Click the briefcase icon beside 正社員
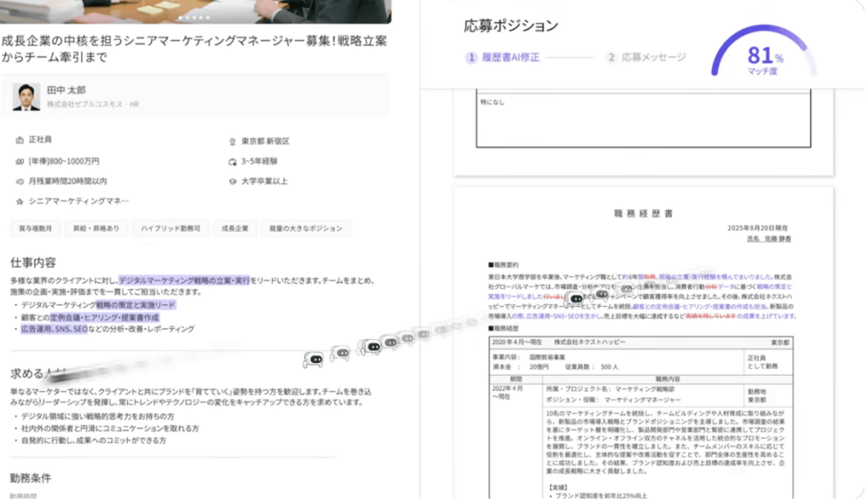Screen dimensions: 868x501 tap(20, 140)
